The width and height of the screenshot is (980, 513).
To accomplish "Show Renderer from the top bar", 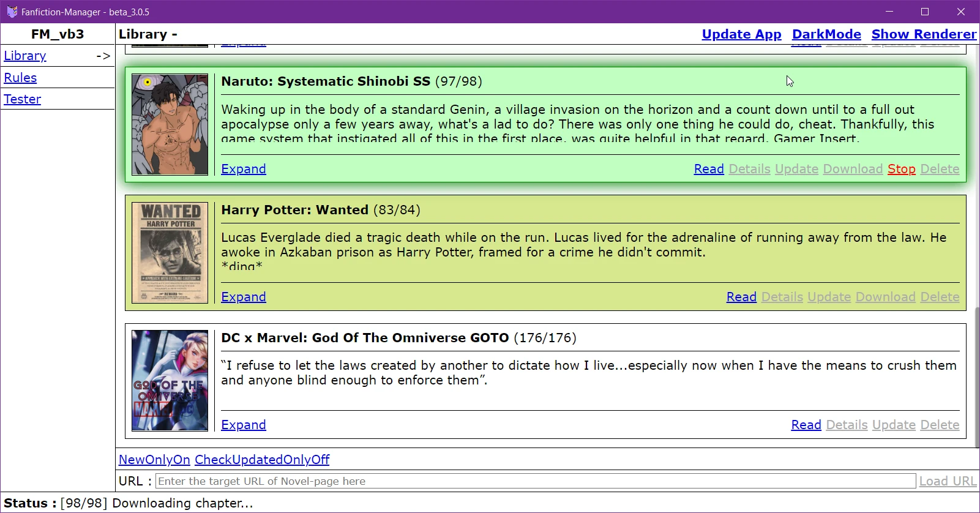I will tap(924, 34).
